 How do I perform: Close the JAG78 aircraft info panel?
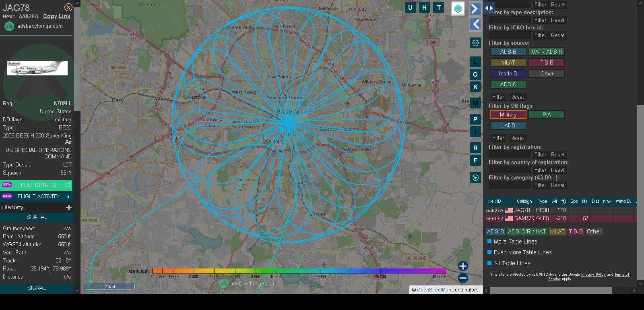(68, 7)
